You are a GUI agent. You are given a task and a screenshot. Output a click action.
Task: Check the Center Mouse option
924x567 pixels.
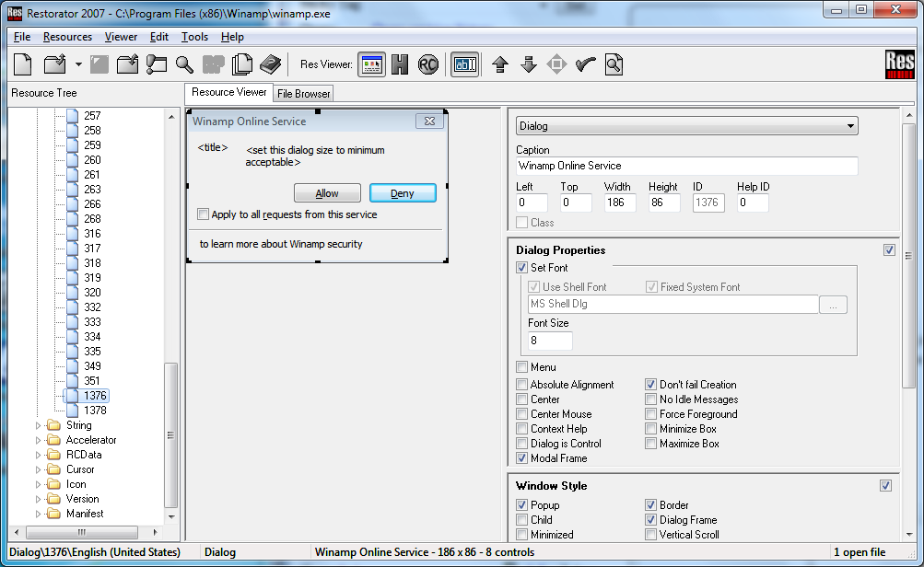(521, 414)
